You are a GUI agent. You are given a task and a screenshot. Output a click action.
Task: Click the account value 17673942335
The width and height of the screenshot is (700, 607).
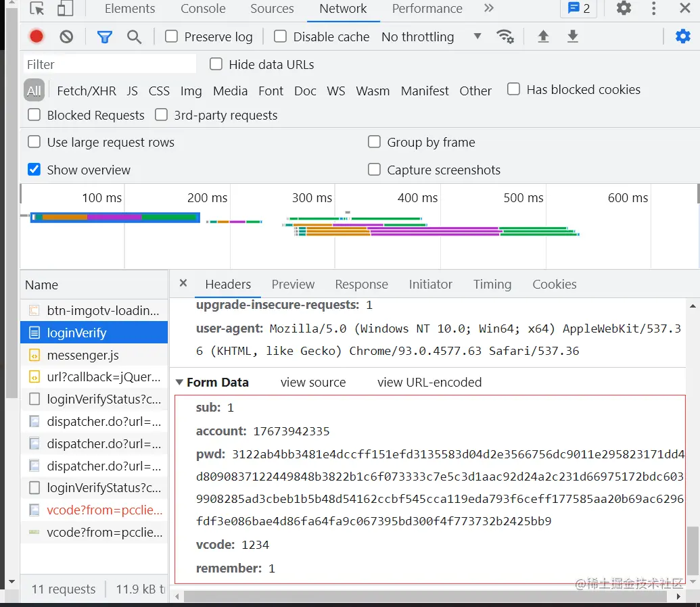(291, 431)
